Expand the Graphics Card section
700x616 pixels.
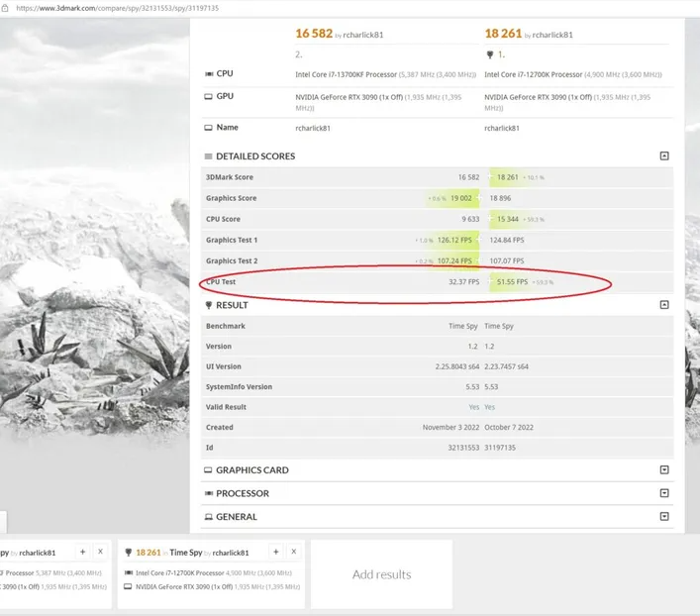coord(664,470)
